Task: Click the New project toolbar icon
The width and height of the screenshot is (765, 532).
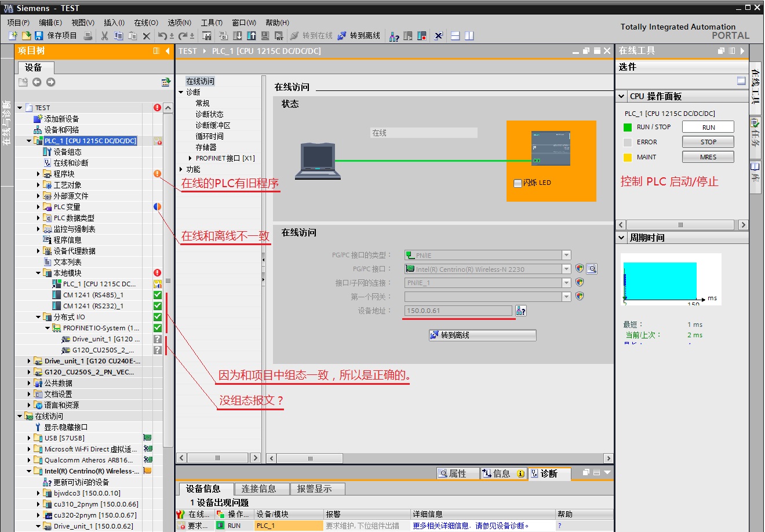Action: coord(13,36)
